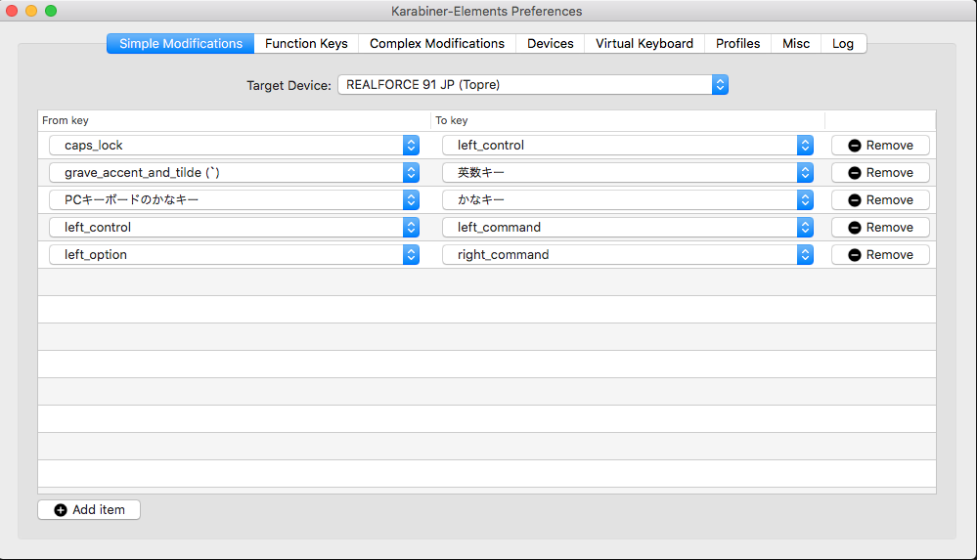Remove the caps_lock to left_control mapping
The height and width of the screenshot is (560, 977).
[x=880, y=145]
